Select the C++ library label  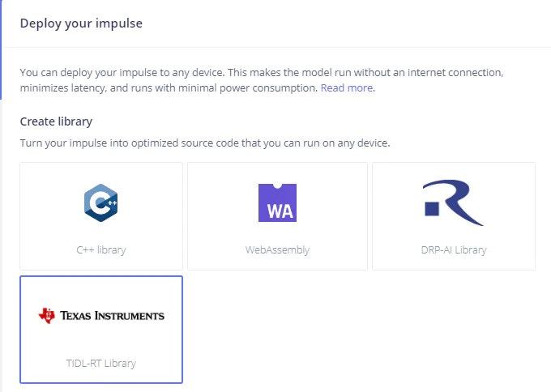[x=101, y=250]
